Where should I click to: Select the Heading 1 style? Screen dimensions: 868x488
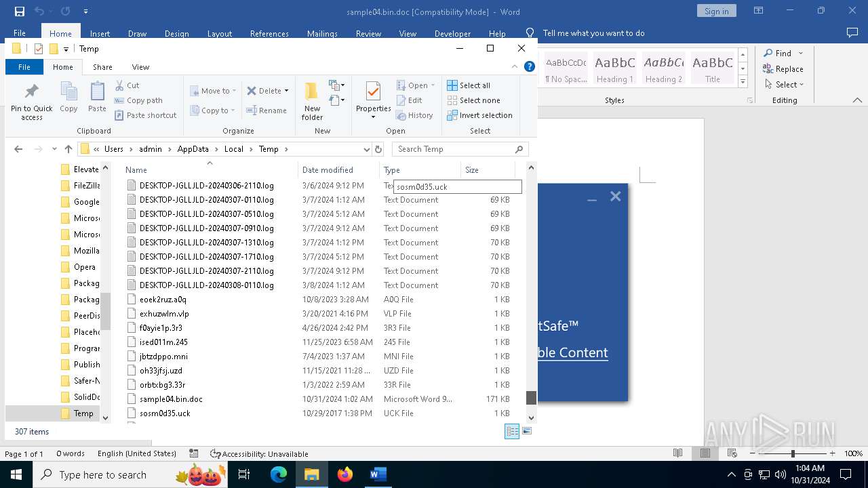click(615, 68)
